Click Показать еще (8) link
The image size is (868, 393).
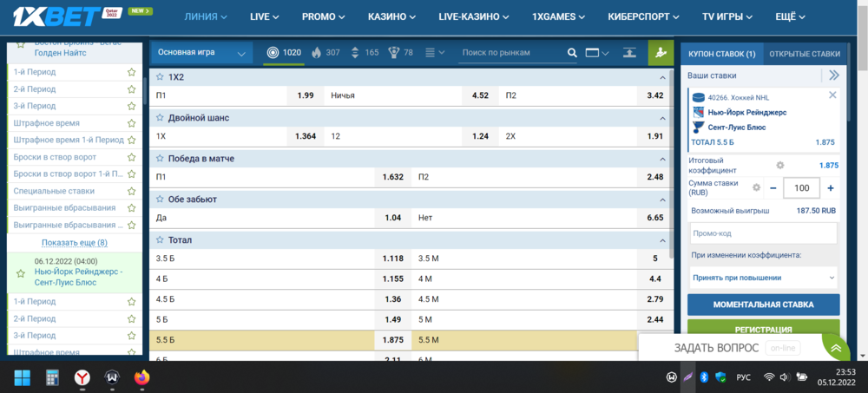tap(74, 242)
